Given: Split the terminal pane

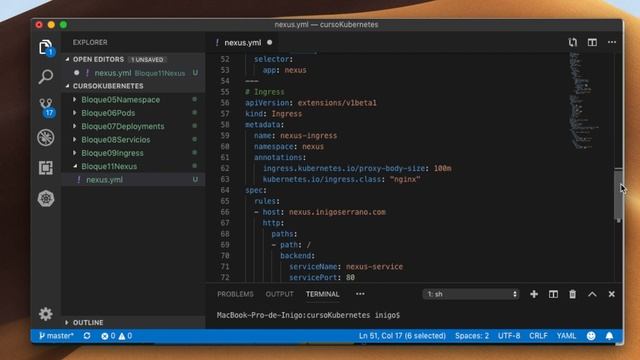Looking at the screenshot, I should click(x=553, y=294).
